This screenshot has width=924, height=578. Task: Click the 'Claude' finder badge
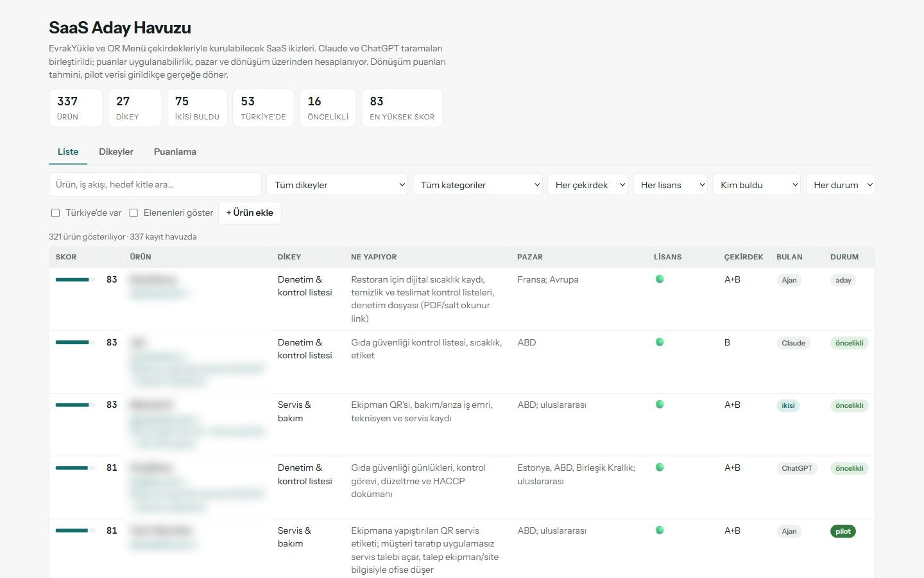[x=793, y=343]
